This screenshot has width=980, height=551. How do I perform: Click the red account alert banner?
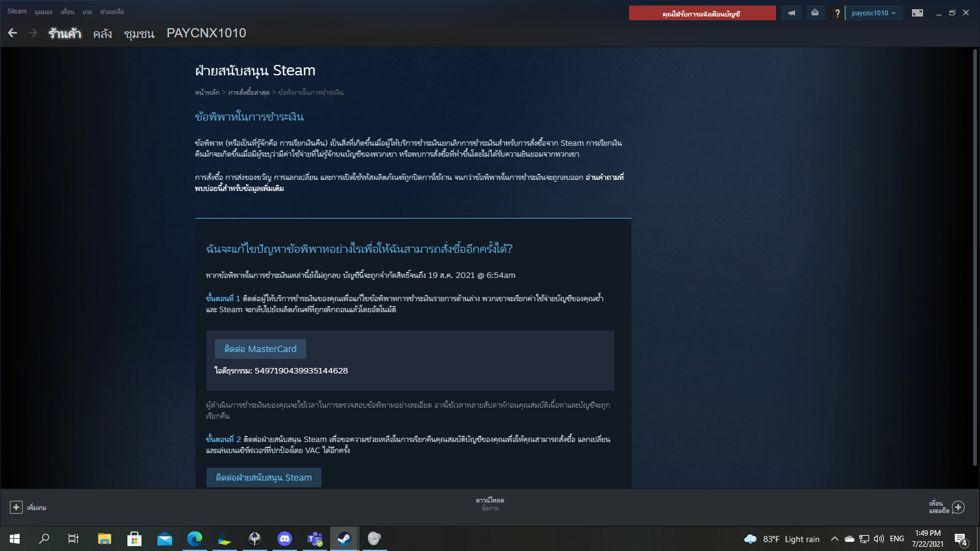tap(702, 13)
